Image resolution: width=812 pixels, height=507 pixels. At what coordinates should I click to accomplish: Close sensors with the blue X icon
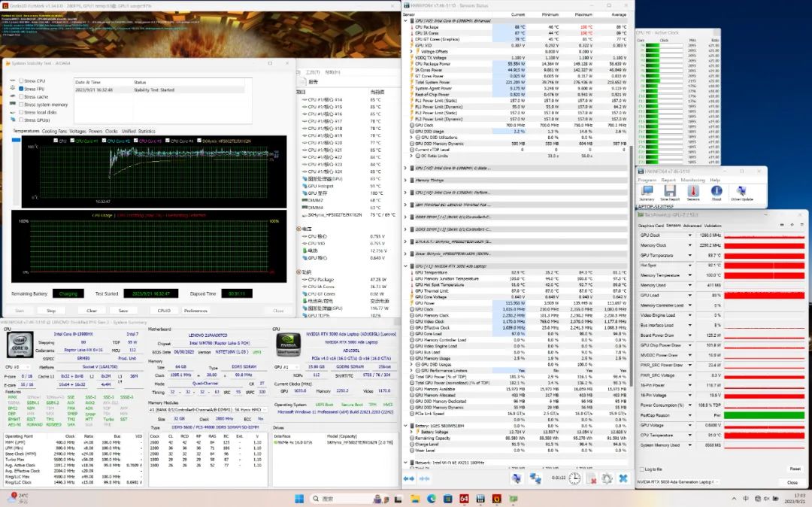pyautogui.click(x=623, y=478)
